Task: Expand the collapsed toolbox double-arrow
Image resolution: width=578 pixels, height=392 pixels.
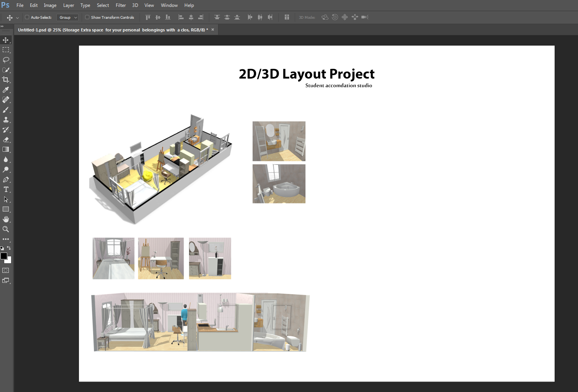Action: point(2,26)
